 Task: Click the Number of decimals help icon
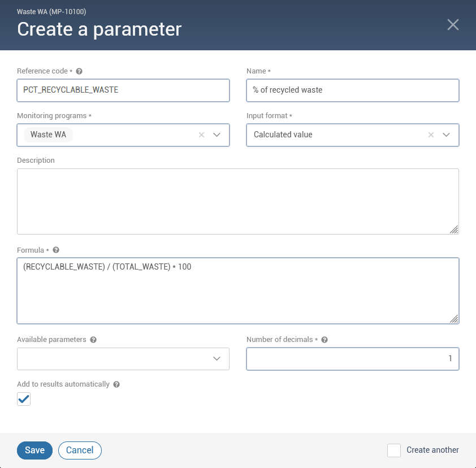324,340
